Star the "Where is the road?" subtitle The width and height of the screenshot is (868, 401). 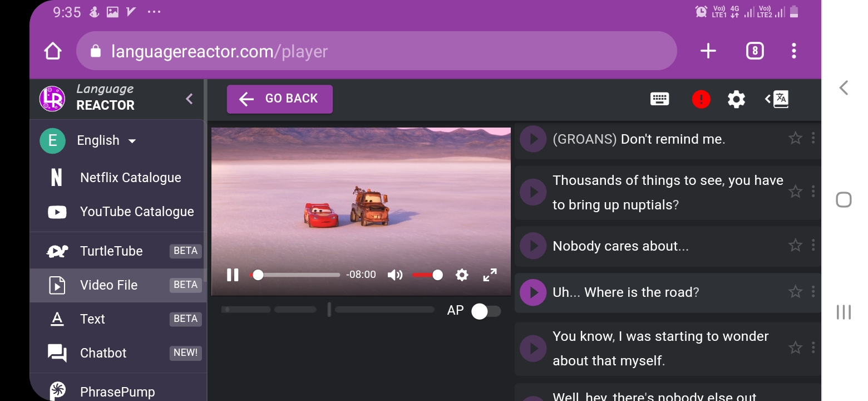pos(796,292)
